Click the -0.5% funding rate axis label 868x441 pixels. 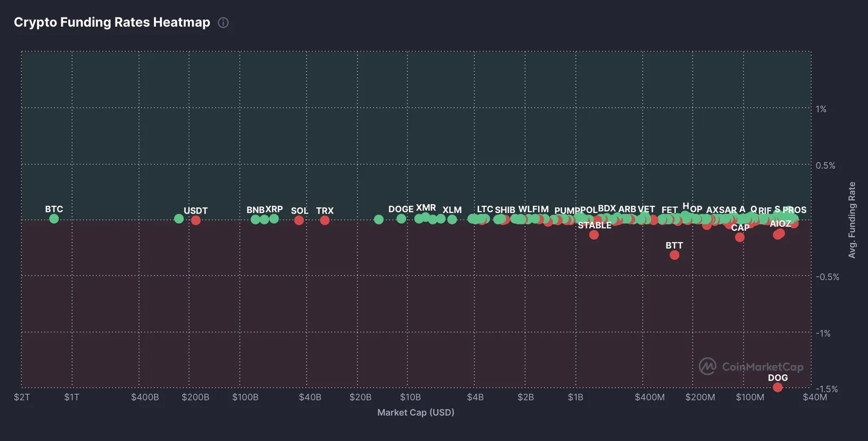pos(828,277)
